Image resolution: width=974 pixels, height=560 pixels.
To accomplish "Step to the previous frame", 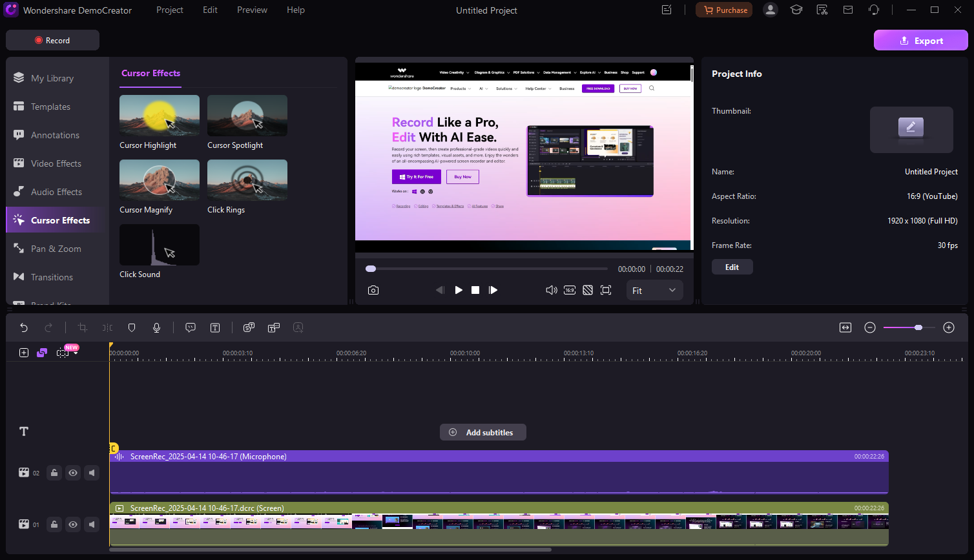I will click(440, 290).
